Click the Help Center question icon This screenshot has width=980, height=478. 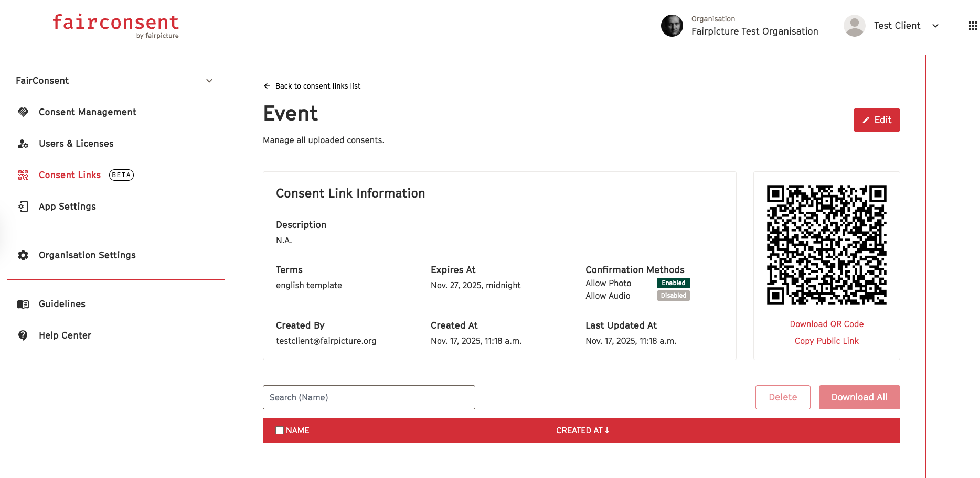(x=23, y=335)
